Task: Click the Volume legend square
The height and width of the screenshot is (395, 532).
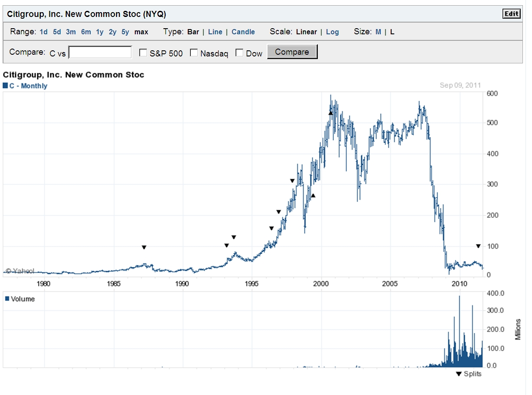Action: click(7, 299)
